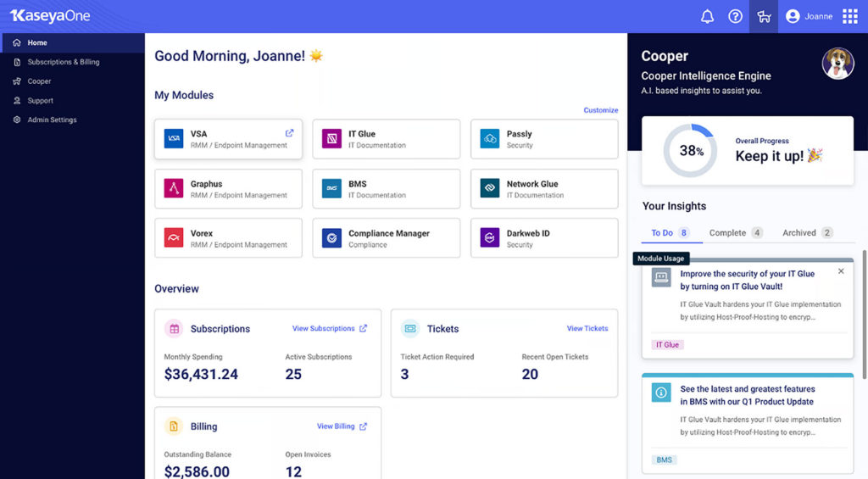Click the $2,586.00 outstanding balance value
Image resolution: width=868 pixels, height=479 pixels.
[x=197, y=472]
